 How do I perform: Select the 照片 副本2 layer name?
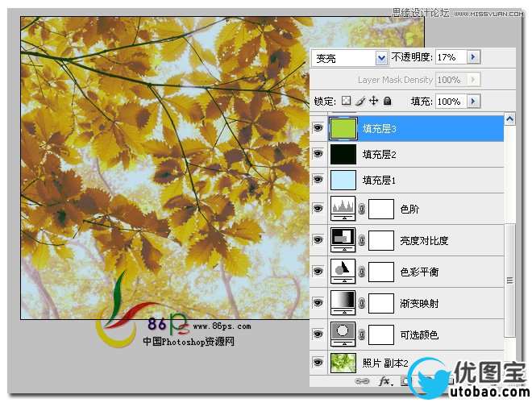(385, 363)
